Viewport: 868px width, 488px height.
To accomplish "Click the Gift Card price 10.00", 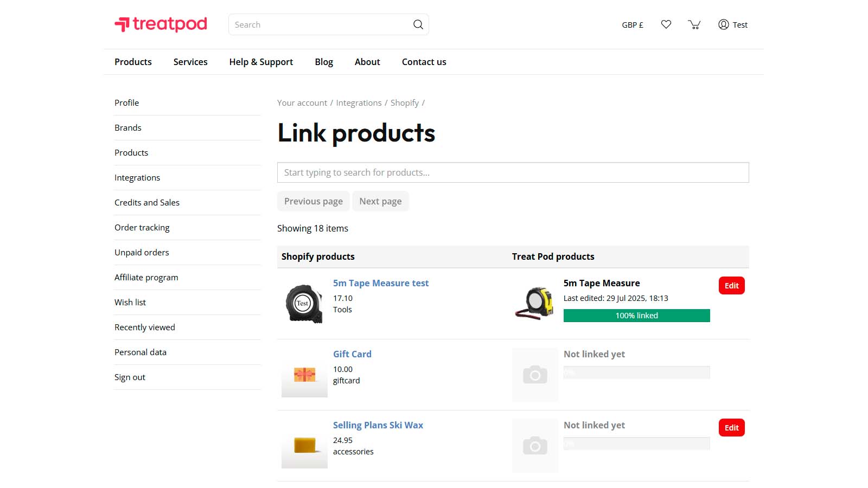I will [343, 369].
